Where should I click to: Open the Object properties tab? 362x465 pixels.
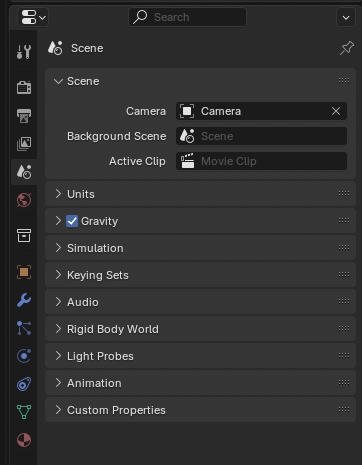(x=24, y=272)
